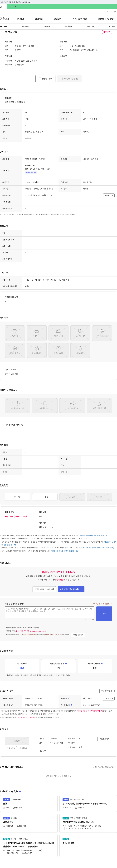This screenshot has height=868, width=117.
Task: Click the 로그인 link at top
Action: point(109,12)
